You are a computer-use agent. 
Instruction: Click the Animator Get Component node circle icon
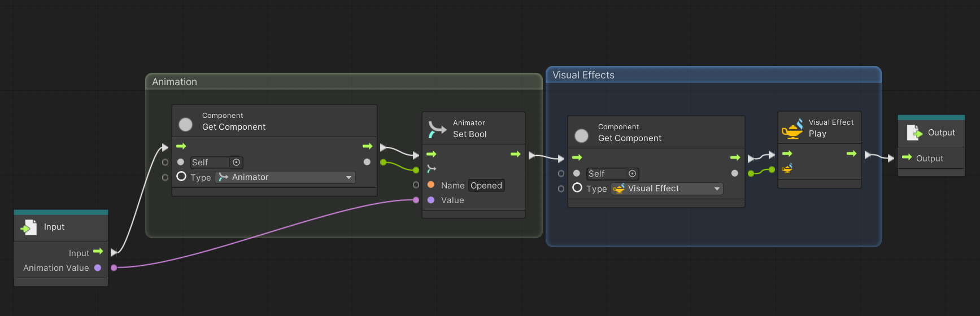pyautogui.click(x=185, y=124)
